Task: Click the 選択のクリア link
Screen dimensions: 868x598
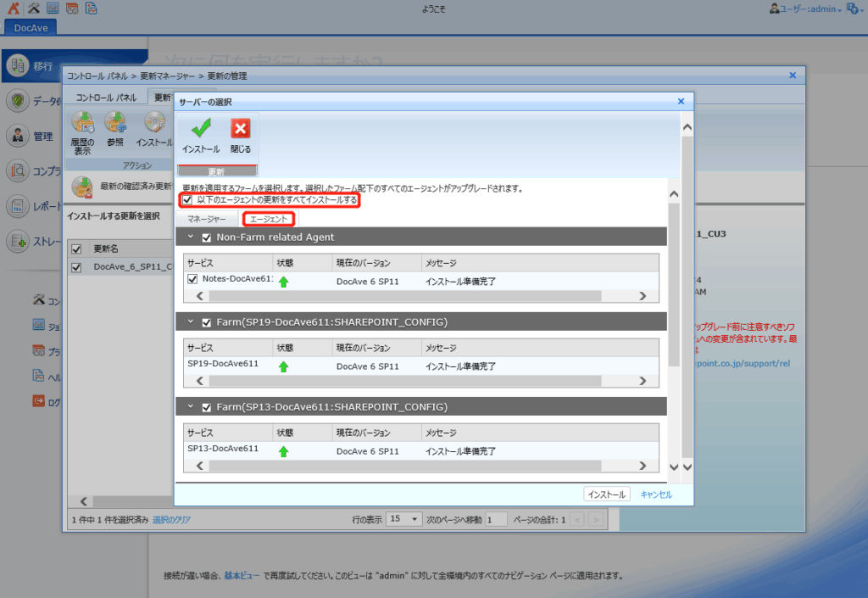Action: [171, 520]
